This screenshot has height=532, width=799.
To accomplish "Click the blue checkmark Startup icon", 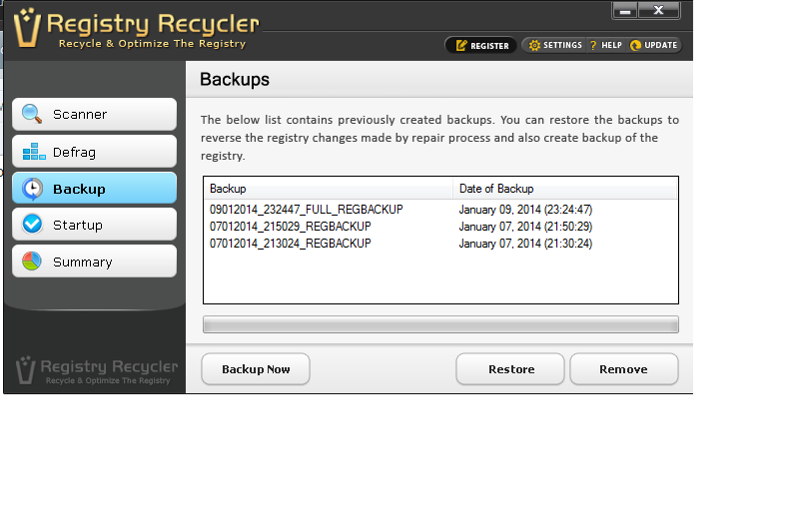I will (x=32, y=224).
